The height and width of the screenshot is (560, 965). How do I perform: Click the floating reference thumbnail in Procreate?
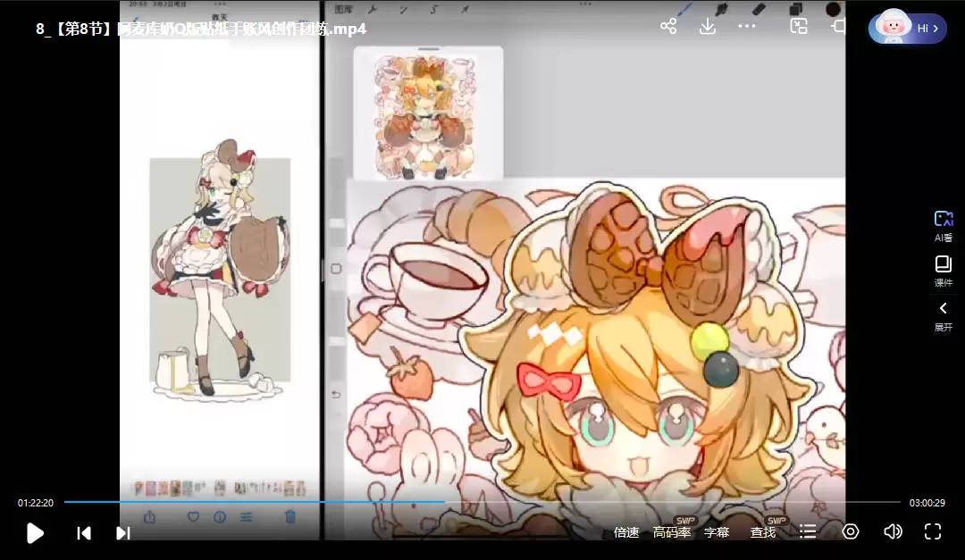pyautogui.click(x=428, y=113)
